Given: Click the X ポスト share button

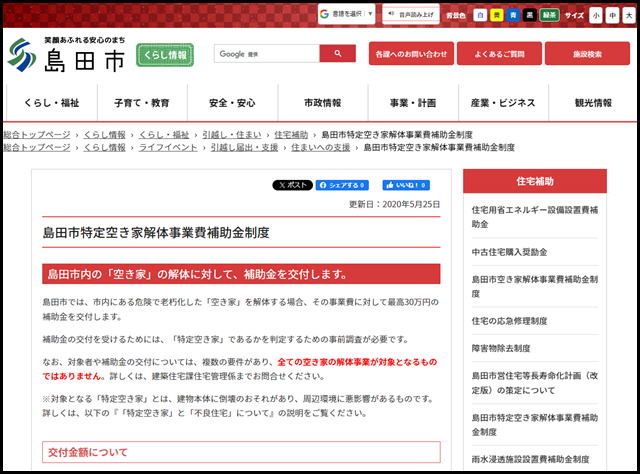Looking at the screenshot, I should point(292,185).
